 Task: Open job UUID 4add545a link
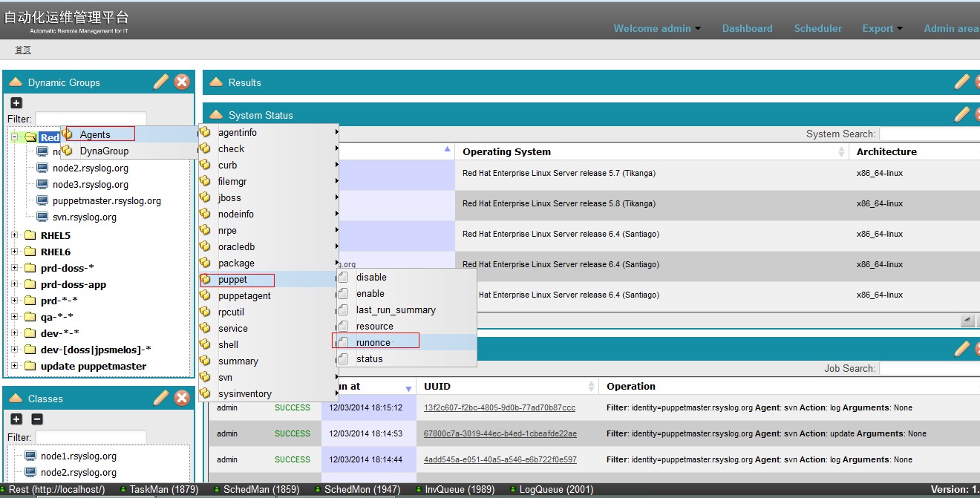pos(500,459)
